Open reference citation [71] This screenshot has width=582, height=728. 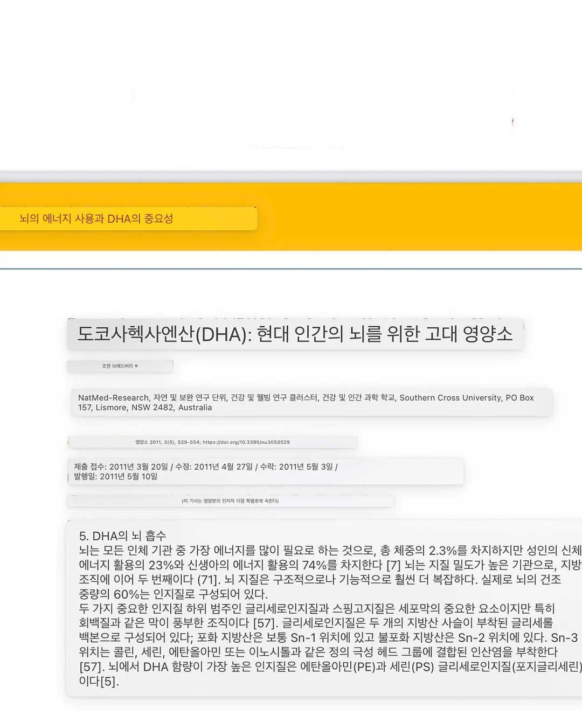coord(209,579)
